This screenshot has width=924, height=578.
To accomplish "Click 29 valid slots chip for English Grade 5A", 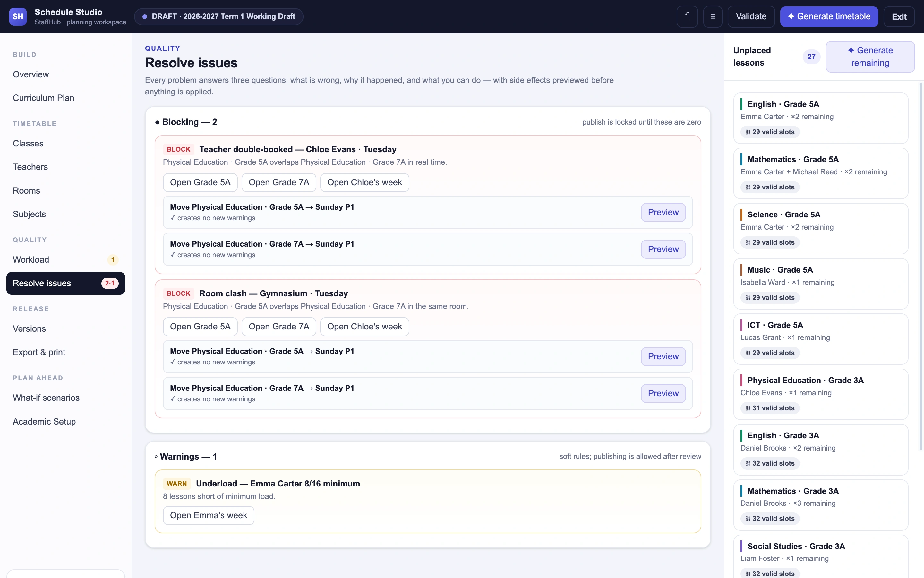I will click(770, 132).
